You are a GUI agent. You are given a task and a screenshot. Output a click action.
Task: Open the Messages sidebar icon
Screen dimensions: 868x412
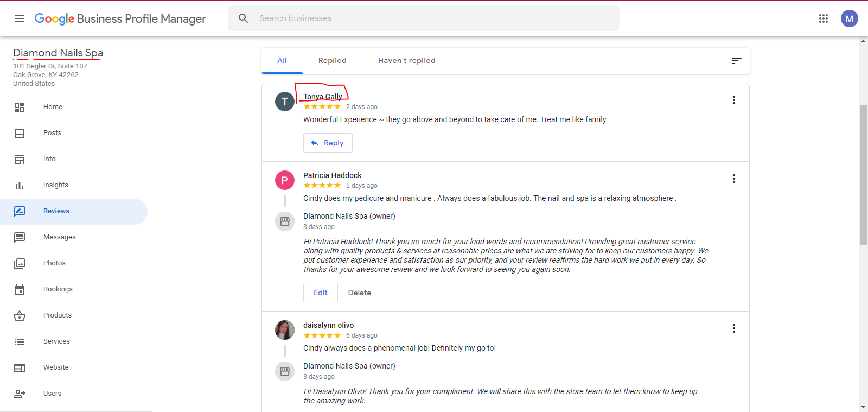click(x=20, y=237)
